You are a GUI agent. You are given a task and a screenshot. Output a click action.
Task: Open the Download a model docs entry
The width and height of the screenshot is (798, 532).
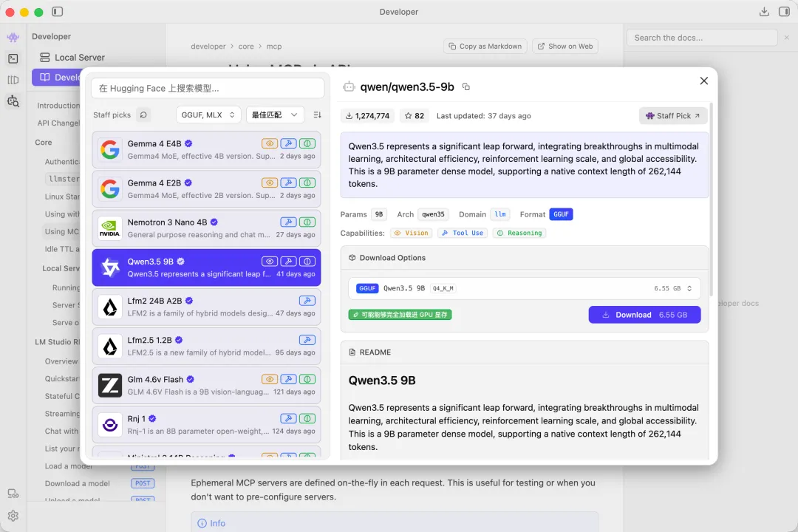tap(78, 484)
